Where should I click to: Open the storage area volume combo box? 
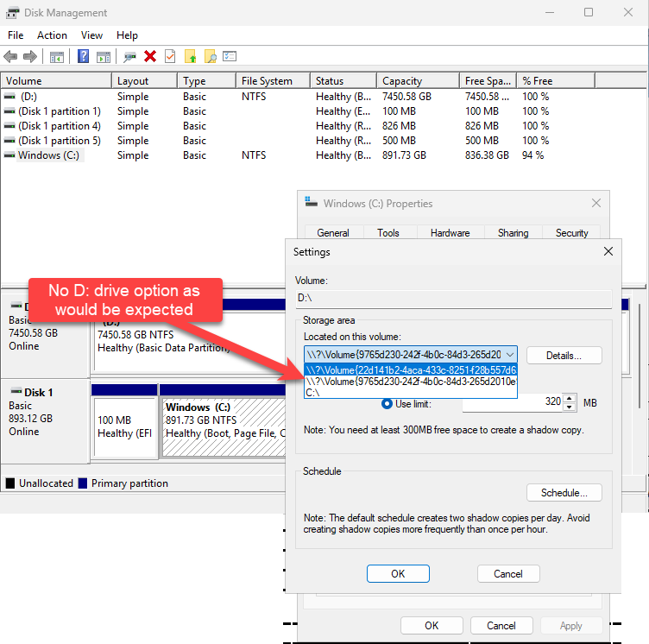pyautogui.click(x=411, y=355)
